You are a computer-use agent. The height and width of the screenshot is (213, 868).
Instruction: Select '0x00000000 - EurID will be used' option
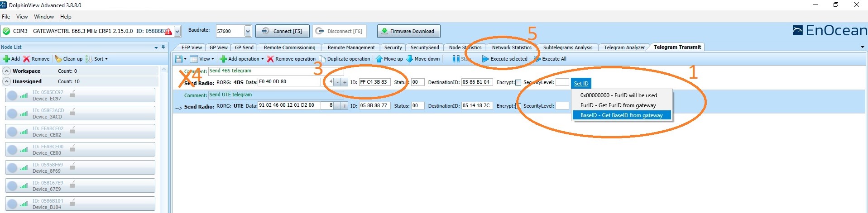pos(621,95)
